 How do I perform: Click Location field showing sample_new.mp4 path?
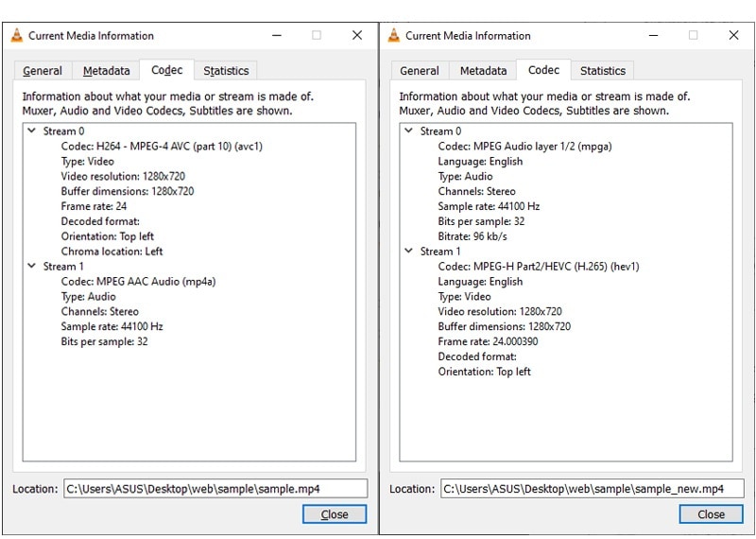click(x=593, y=489)
